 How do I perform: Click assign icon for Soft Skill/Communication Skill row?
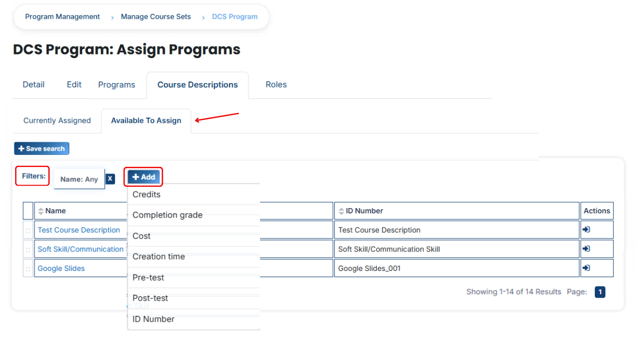click(x=586, y=249)
